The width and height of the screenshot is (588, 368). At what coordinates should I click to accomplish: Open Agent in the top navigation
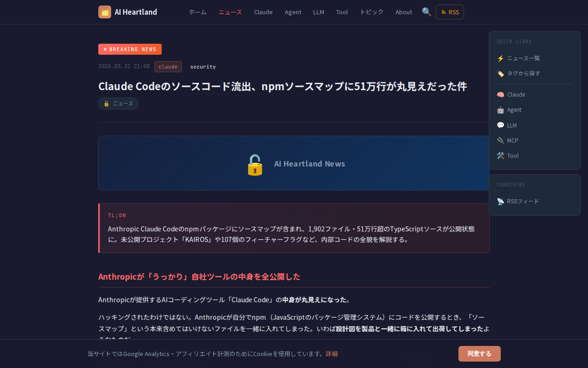click(x=293, y=12)
